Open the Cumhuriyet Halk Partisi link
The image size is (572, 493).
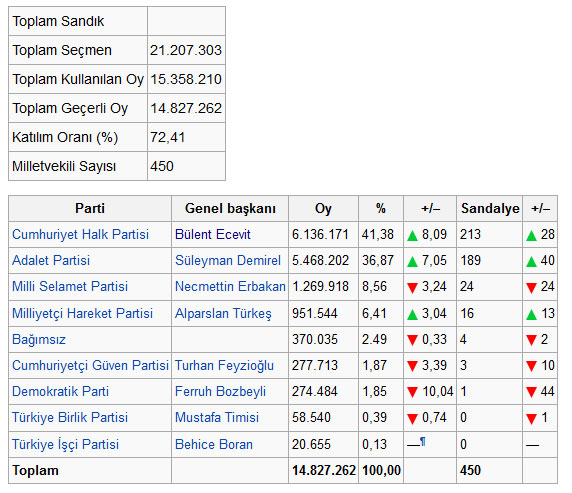click(x=80, y=234)
